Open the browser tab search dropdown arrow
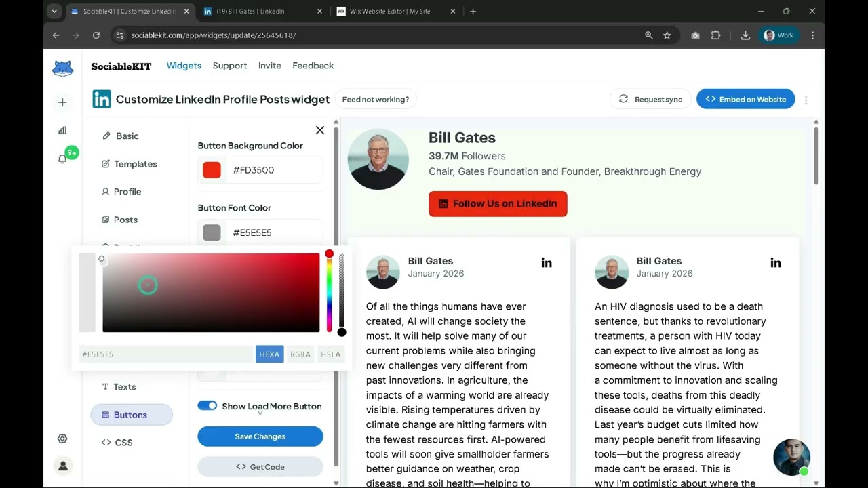The image size is (868, 488). click(x=55, y=11)
